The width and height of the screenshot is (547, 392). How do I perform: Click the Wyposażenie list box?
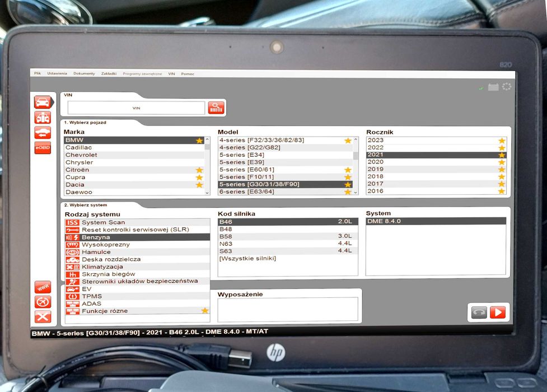pyautogui.click(x=288, y=309)
